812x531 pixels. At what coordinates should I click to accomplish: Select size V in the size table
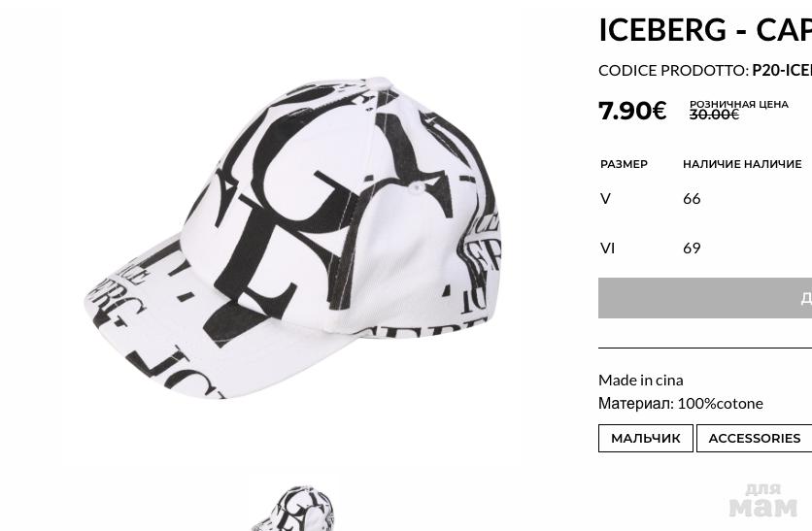pyautogui.click(x=605, y=199)
